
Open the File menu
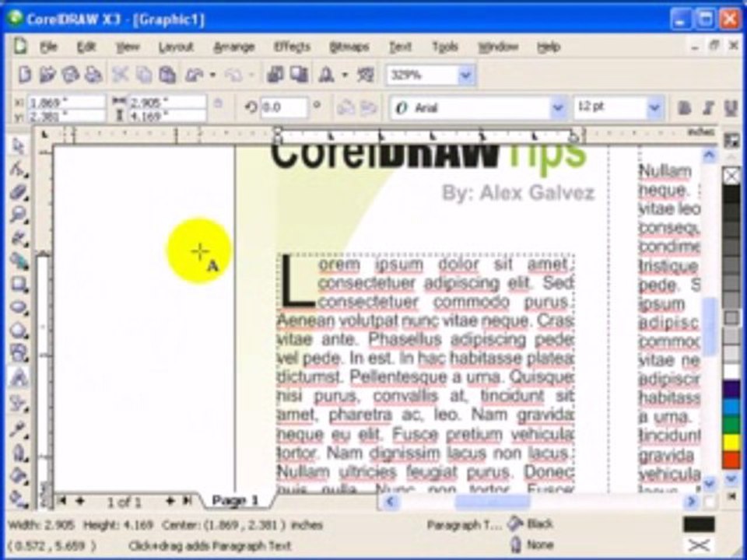pyautogui.click(x=48, y=47)
